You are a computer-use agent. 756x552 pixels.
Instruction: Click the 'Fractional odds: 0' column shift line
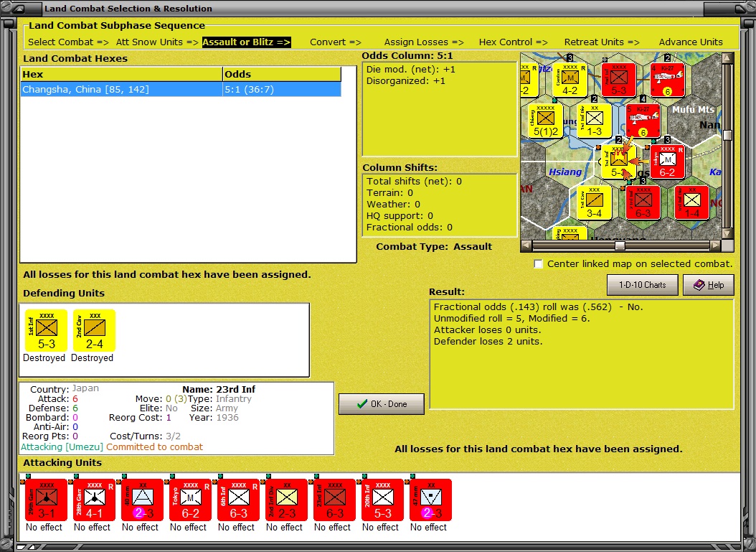410,228
